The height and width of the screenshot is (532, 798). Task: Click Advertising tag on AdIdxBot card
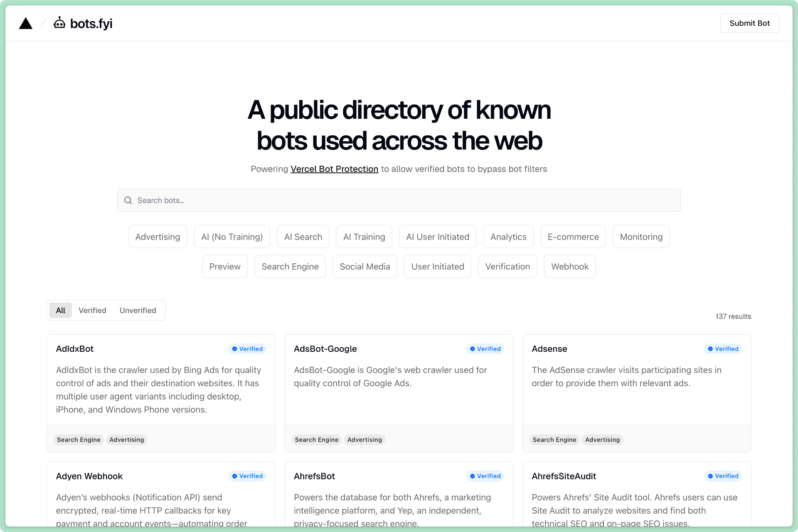(127, 440)
